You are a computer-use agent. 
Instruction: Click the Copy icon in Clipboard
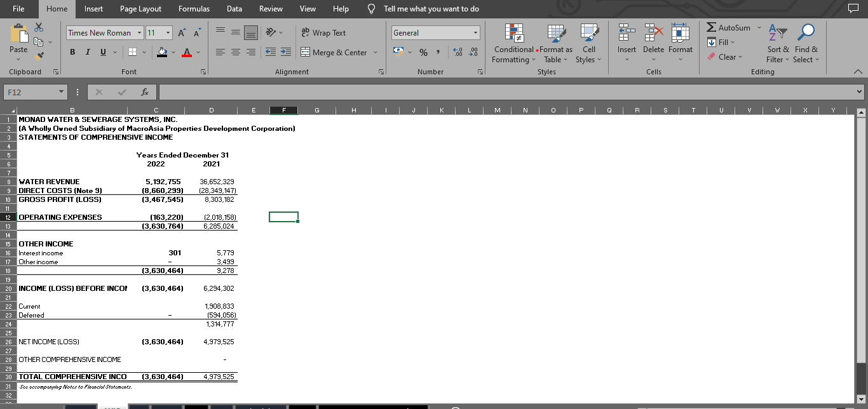[39, 42]
